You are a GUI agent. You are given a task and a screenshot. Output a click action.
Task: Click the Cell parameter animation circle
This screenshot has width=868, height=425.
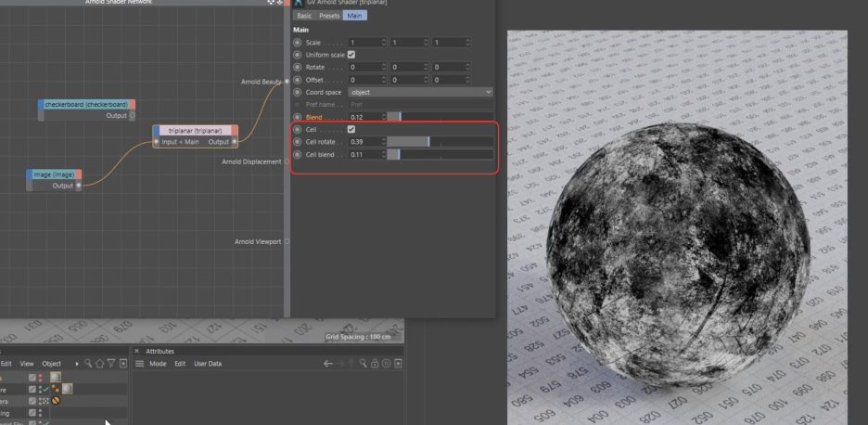(298, 129)
